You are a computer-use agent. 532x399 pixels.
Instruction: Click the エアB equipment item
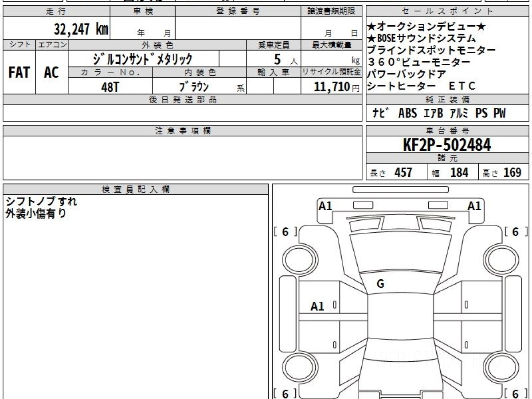click(433, 113)
